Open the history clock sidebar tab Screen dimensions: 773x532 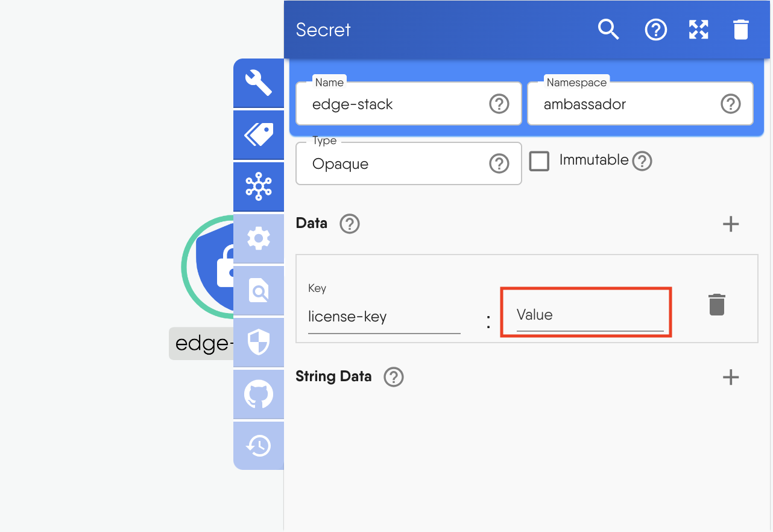click(x=259, y=446)
